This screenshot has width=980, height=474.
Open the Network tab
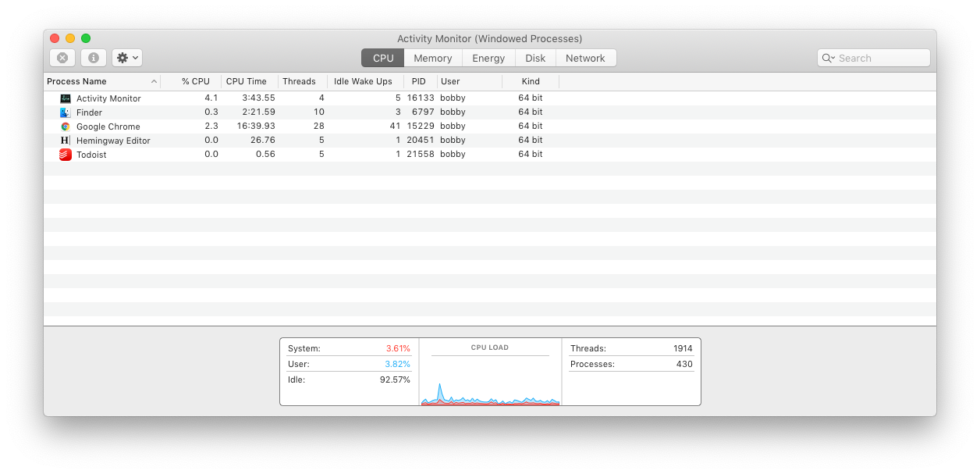click(x=585, y=57)
